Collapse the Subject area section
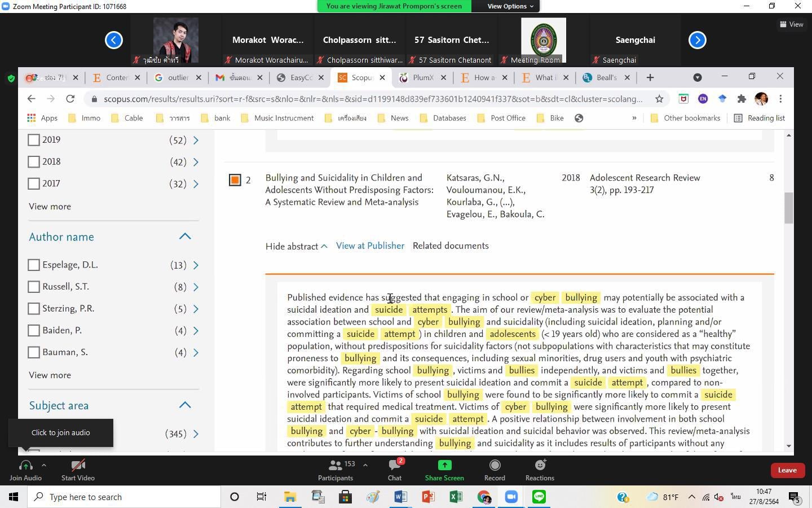Image resolution: width=812 pixels, height=508 pixels. tap(185, 405)
